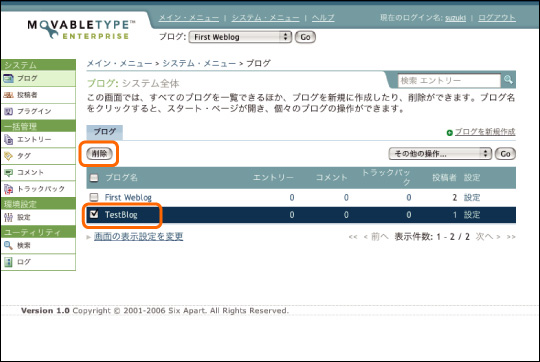This screenshot has height=362, width=540.
Task: Click the ログアウト logout link
Action: pyautogui.click(x=497, y=18)
